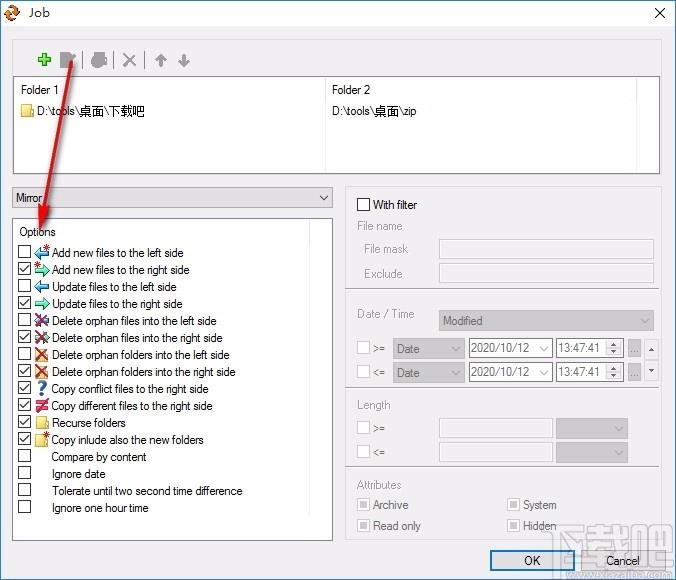Enable the With filter checkbox
The height and width of the screenshot is (580, 676).
tap(363, 204)
